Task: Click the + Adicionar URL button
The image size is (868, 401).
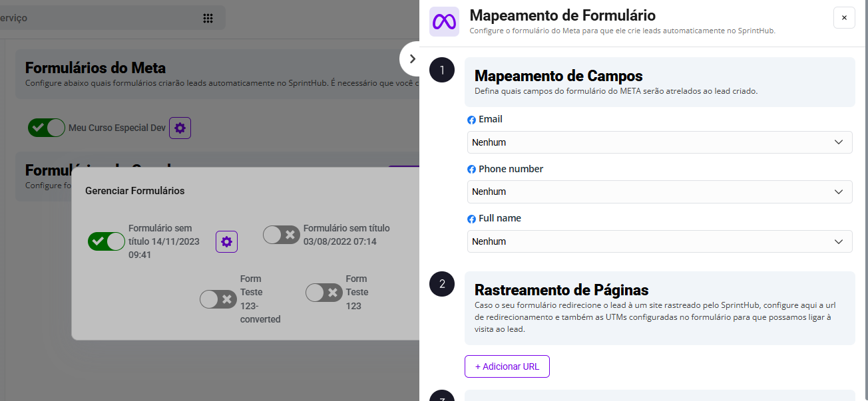Action: (507, 366)
